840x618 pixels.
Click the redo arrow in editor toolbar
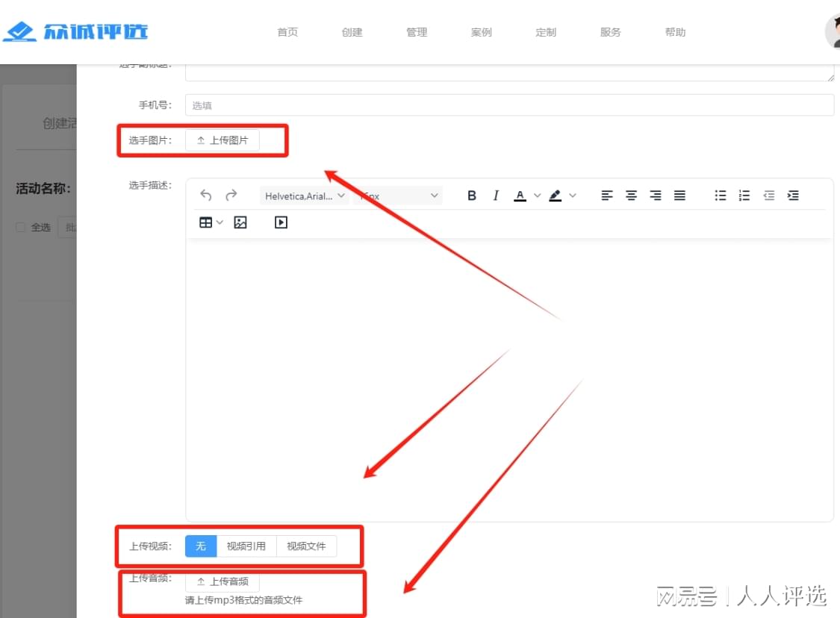click(x=231, y=196)
